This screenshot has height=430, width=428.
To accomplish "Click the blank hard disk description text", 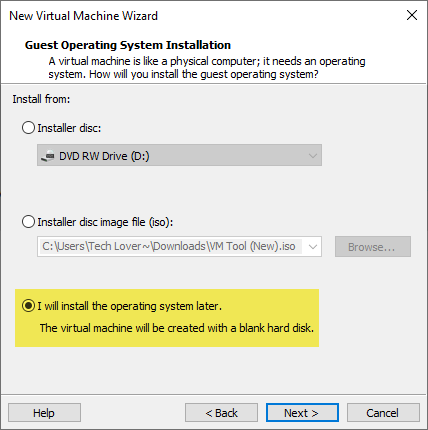I will pyautogui.click(x=177, y=328).
